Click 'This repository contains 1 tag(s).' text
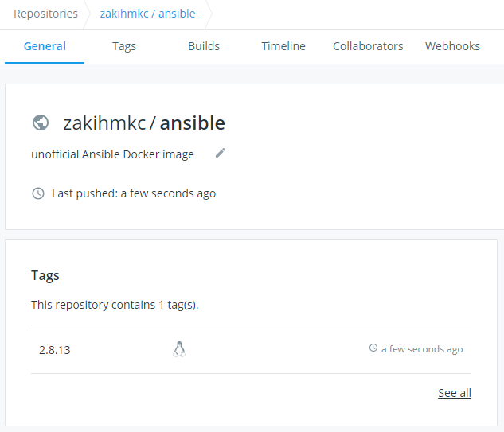Screen dimensions: 504x432 pos(115,305)
